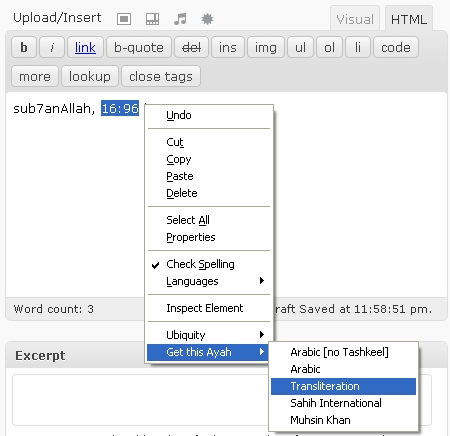Click the 'link' quicktag button

pos(85,47)
